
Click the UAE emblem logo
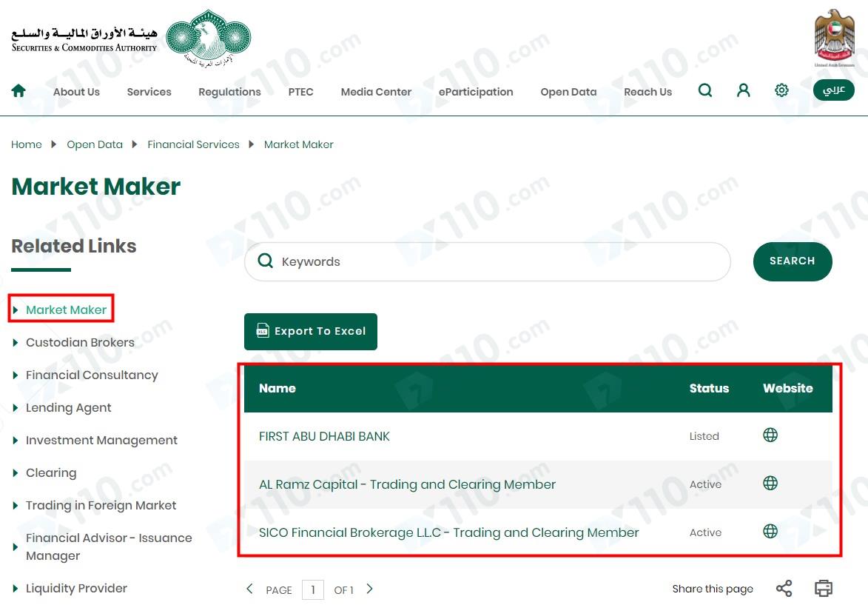click(x=834, y=38)
